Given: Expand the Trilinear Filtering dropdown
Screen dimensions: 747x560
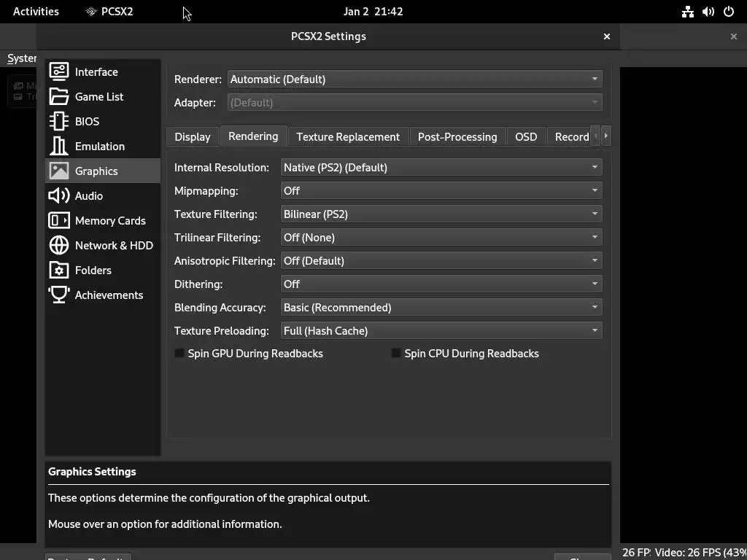Looking at the screenshot, I should pos(441,237).
